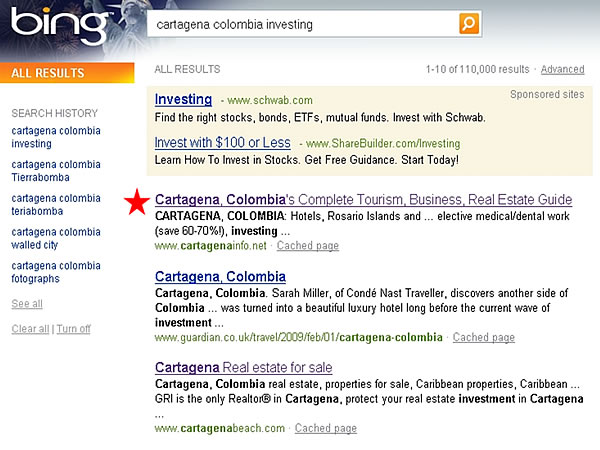This screenshot has height=450, width=600.
Task: Open the Investing sponsored link from Schwab
Action: tap(183, 100)
